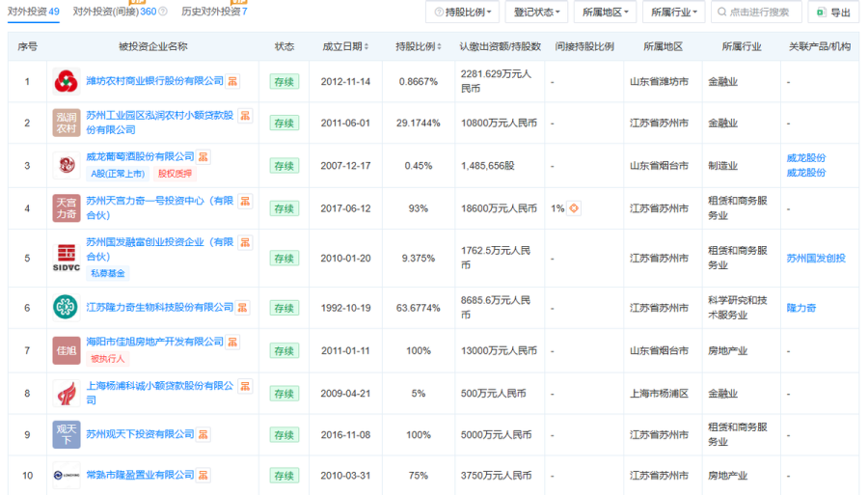Click chart icon beside 常熟市隆盈置业有限公司
868x495 pixels.
tap(204, 475)
